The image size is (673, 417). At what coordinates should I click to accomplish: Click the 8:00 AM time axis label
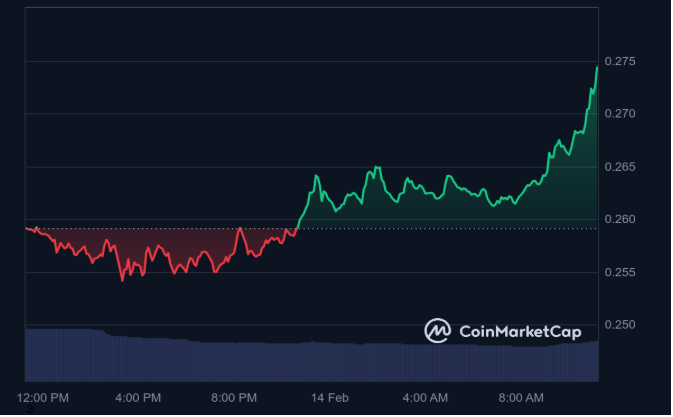[521, 397]
